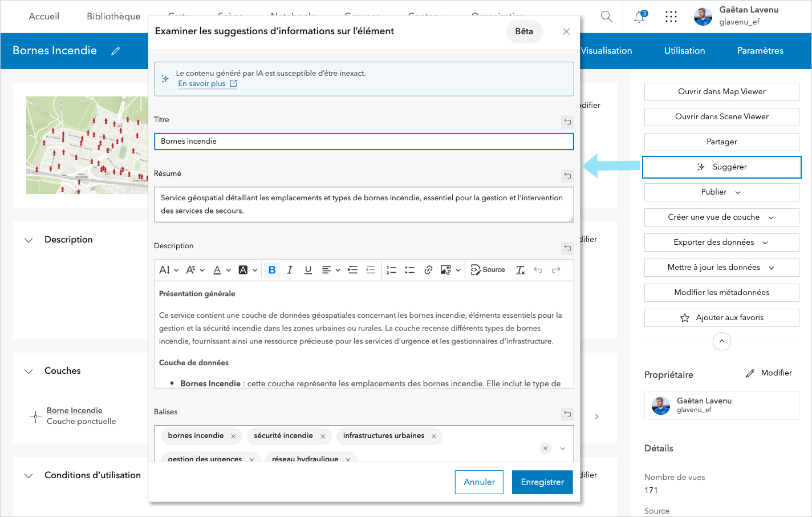The height and width of the screenshot is (517, 812).
Task: Collapse the Description section
Action: coord(29,240)
